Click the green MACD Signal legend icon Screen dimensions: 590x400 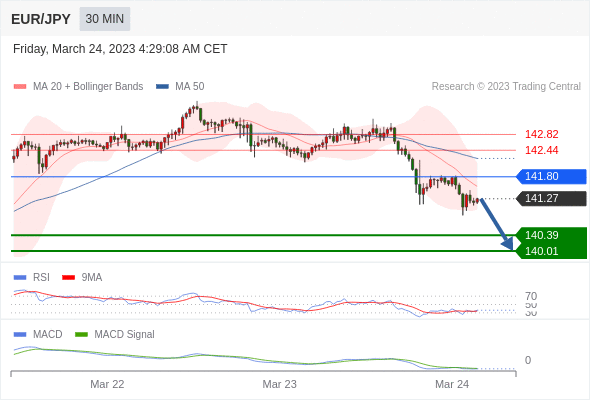point(81,335)
